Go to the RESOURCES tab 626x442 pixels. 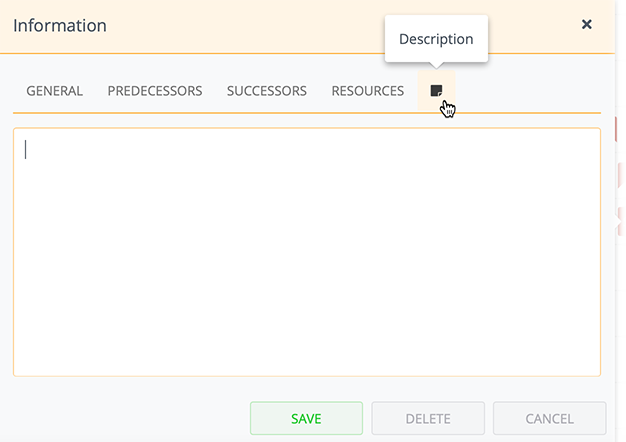tap(368, 91)
